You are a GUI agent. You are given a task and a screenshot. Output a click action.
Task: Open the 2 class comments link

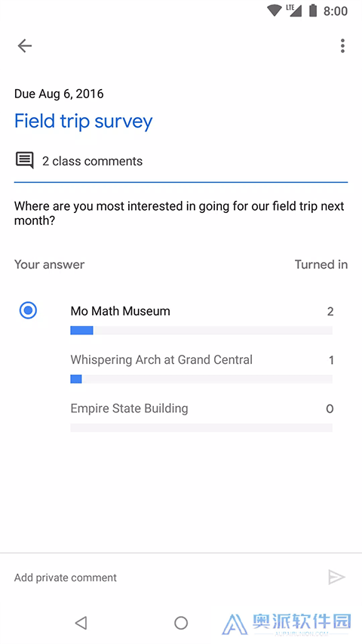(92, 161)
